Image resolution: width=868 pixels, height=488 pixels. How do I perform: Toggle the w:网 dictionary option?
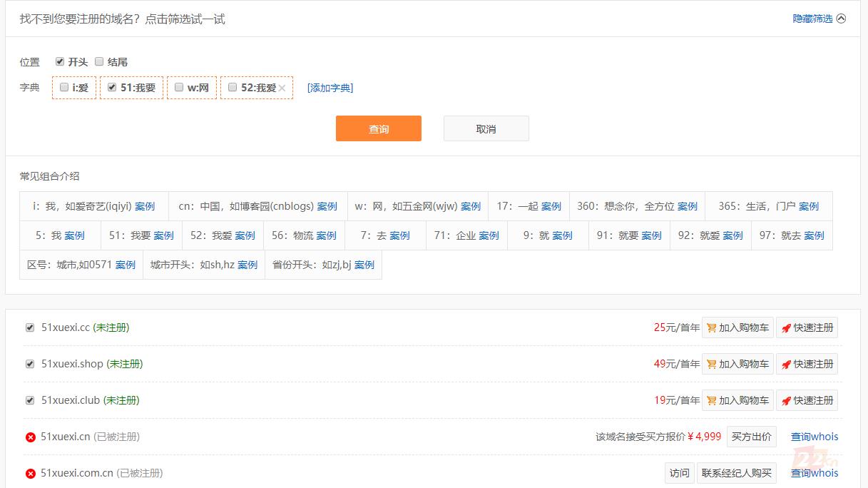coord(179,87)
